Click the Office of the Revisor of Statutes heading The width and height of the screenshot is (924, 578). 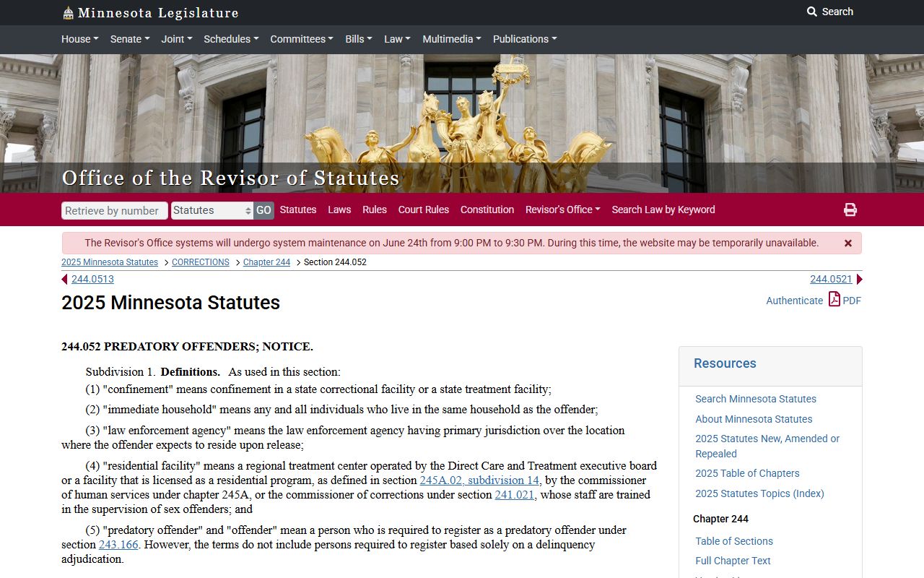click(x=230, y=178)
